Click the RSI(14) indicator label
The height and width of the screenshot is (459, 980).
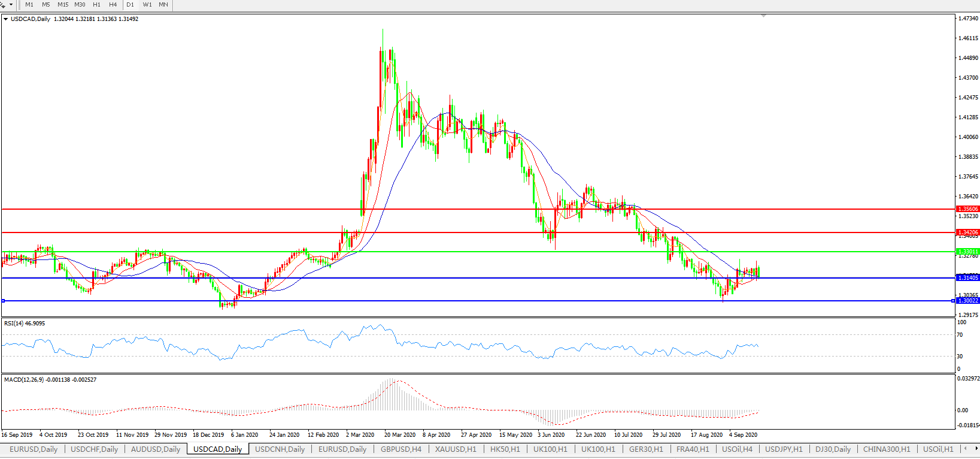(25, 324)
